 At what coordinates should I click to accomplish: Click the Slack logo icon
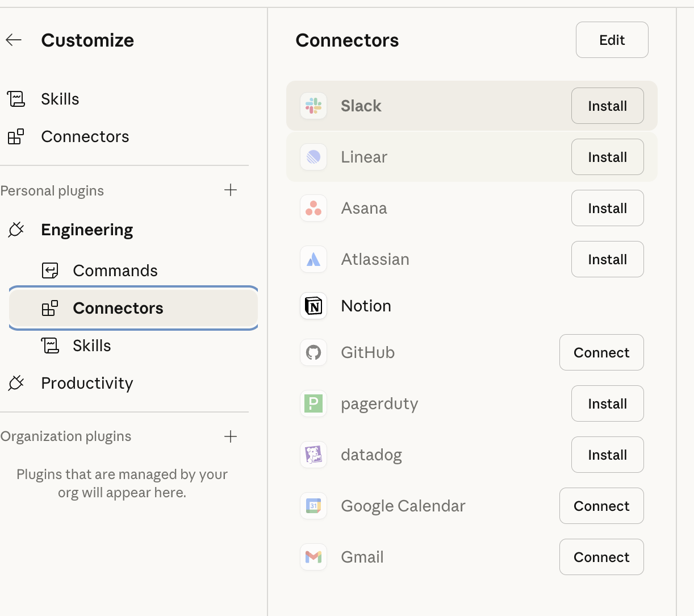coord(313,106)
